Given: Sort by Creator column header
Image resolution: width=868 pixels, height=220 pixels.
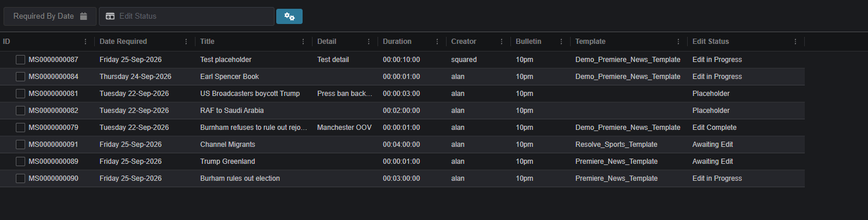Looking at the screenshot, I should 464,42.
